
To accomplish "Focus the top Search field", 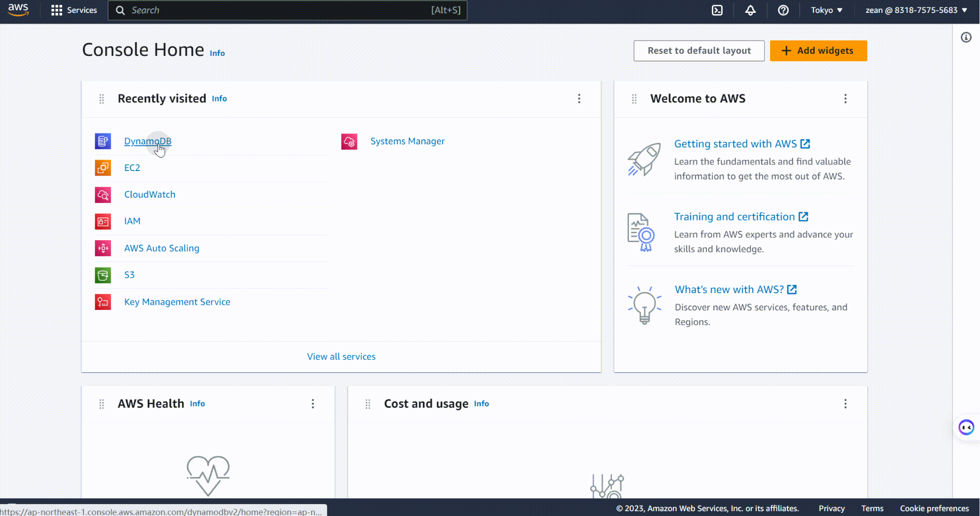I will tap(287, 10).
